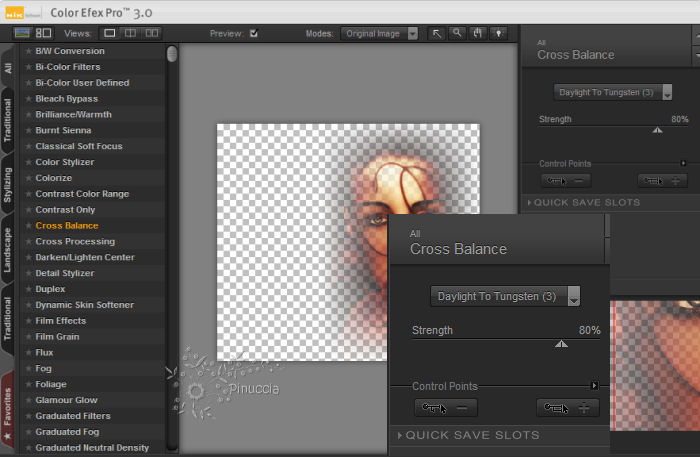Switch to the upper Traditional tab
Image resolution: width=700 pixels, height=457 pixels.
coord(8,120)
